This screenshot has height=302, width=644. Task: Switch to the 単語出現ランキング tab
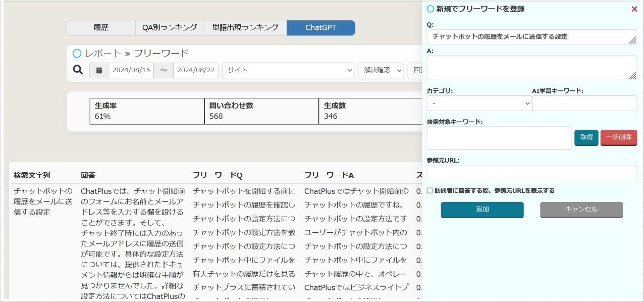(x=245, y=28)
